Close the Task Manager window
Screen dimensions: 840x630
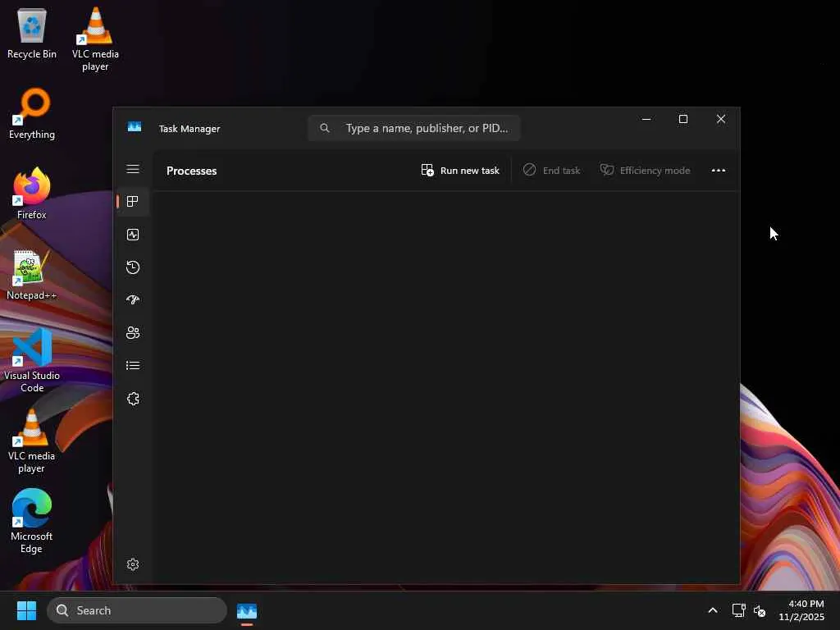click(721, 119)
